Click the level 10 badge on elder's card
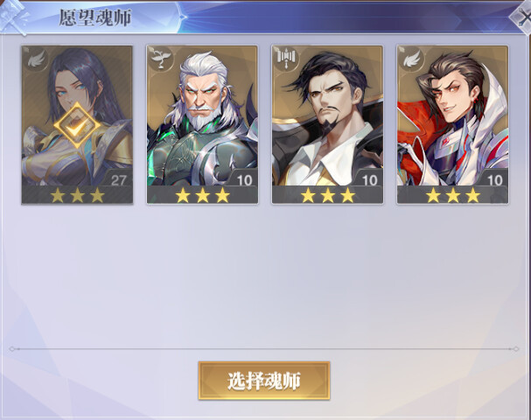This screenshot has width=531, height=420. click(244, 179)
